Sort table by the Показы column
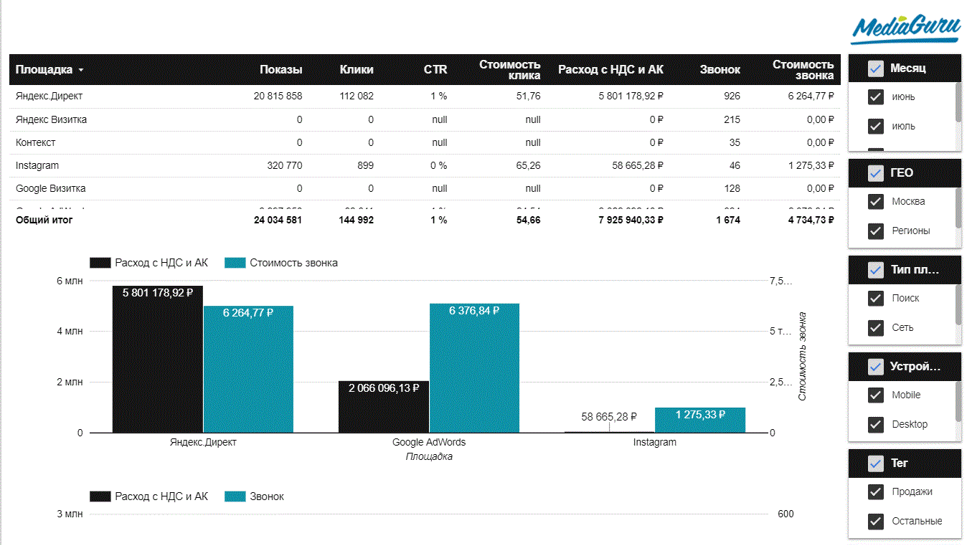This screenshot has height=545, width=965. click(x=280, y=70)
